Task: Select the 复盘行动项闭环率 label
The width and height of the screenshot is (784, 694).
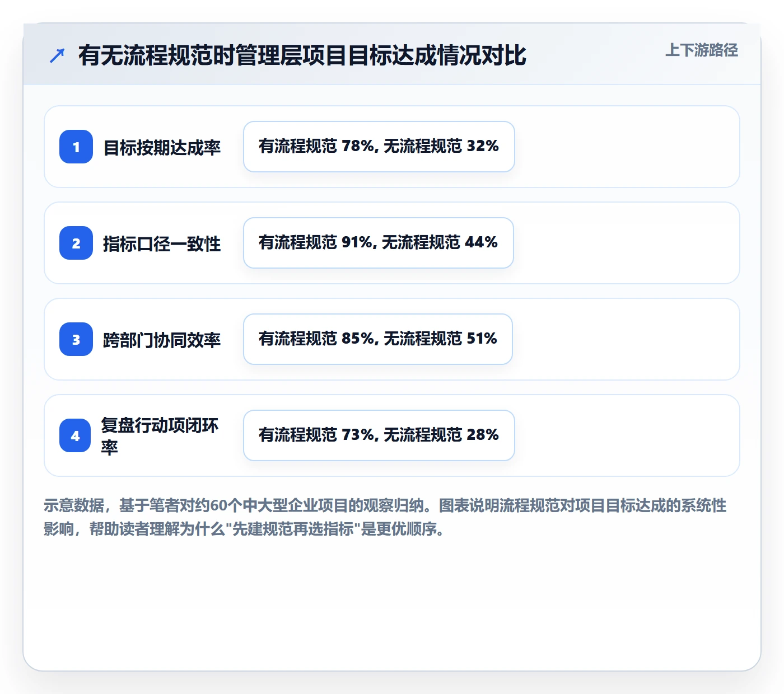Action: tap(160, 436)
